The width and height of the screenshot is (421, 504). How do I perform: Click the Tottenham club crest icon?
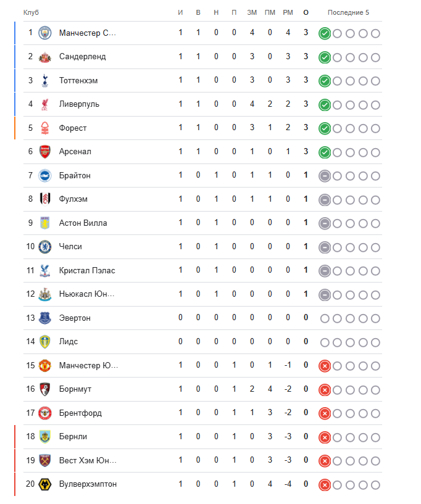(x=45, y=80)
